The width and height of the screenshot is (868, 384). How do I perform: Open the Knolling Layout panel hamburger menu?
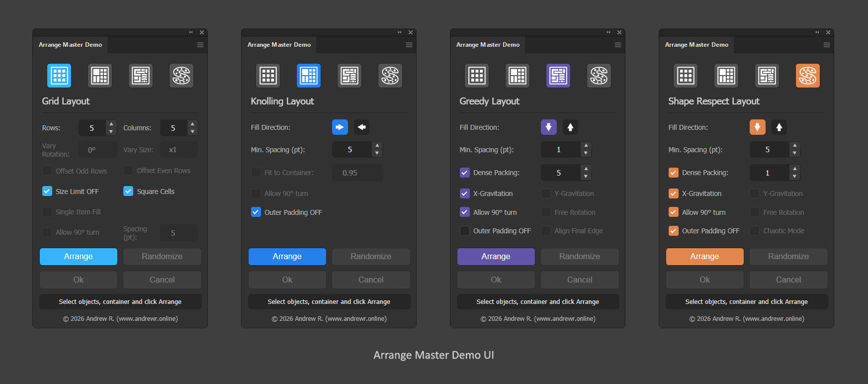pyautogui.click(x=409, y=45)
